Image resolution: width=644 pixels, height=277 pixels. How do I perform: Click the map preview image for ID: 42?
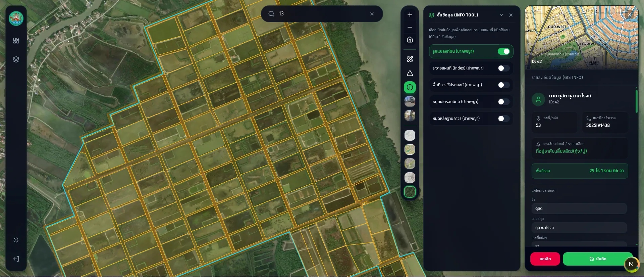click(582, 38)
